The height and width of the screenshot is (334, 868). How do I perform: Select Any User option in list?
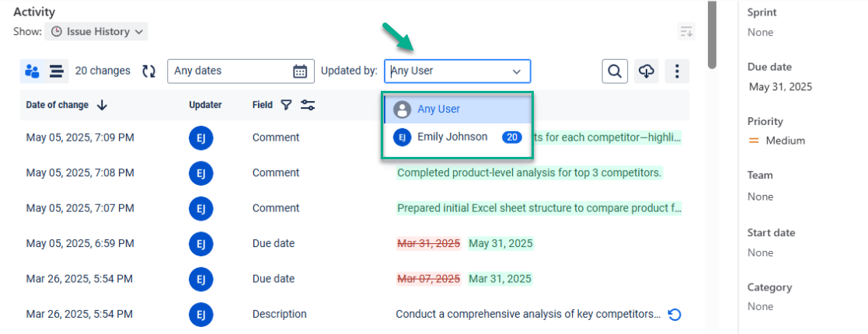click(x=438, y=110)
